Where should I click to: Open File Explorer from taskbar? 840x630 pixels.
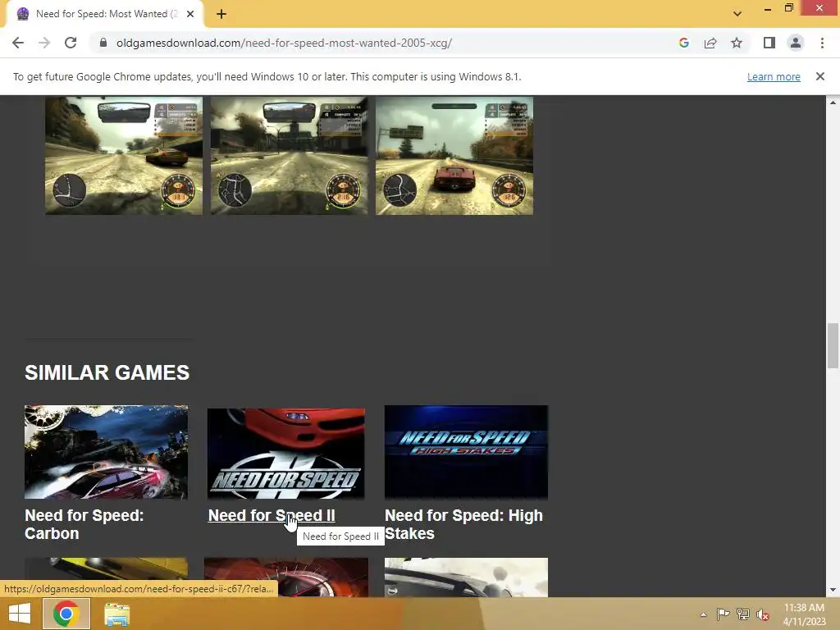(x=116, y=614)
